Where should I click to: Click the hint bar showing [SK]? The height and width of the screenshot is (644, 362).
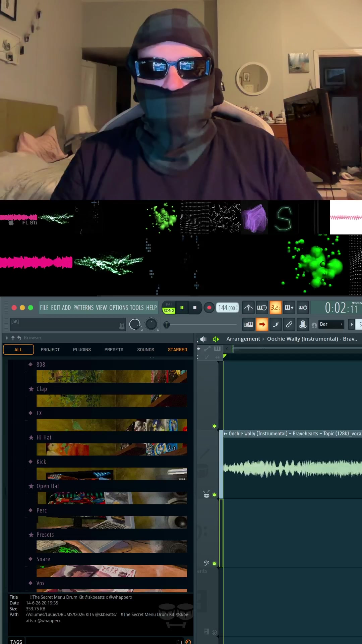[x=68, y=324]
